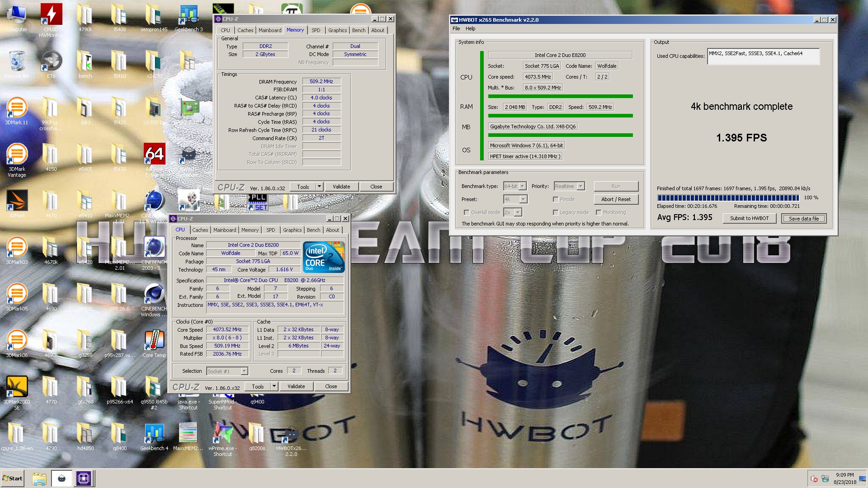The height and width of the screenshot is (488, 868).
Task: Click the Used CPU capabilities text box
Action: click(x=764, y=56)
